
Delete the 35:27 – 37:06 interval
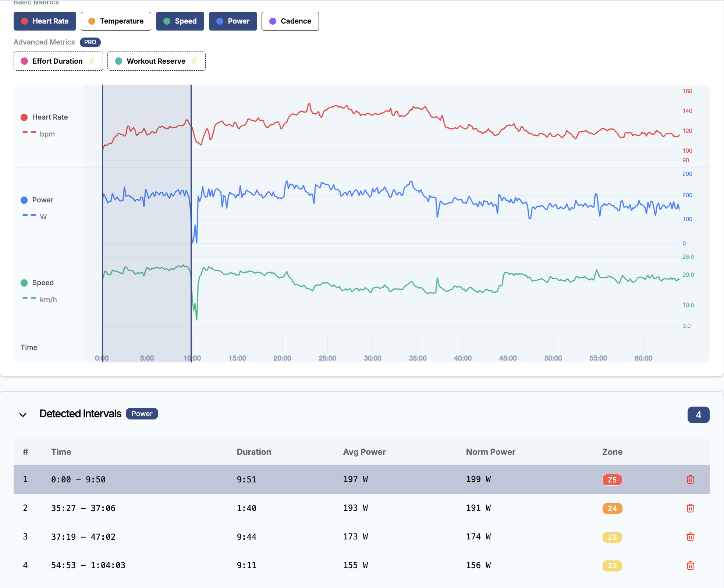point(690,508)
